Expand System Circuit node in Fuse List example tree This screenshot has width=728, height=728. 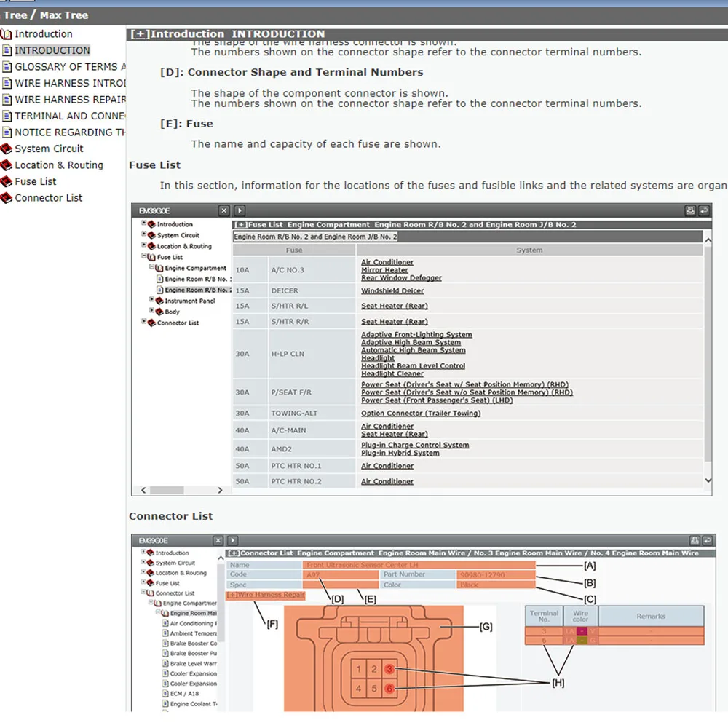144,234
